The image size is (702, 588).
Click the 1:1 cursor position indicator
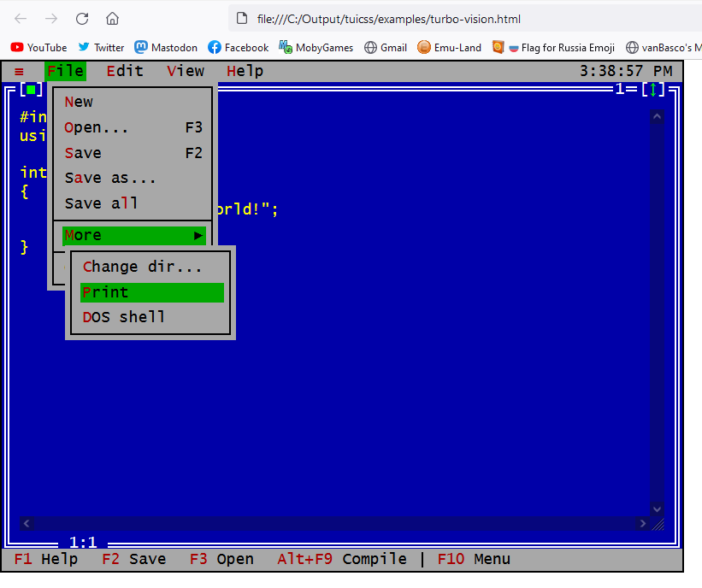click(83, 543)
